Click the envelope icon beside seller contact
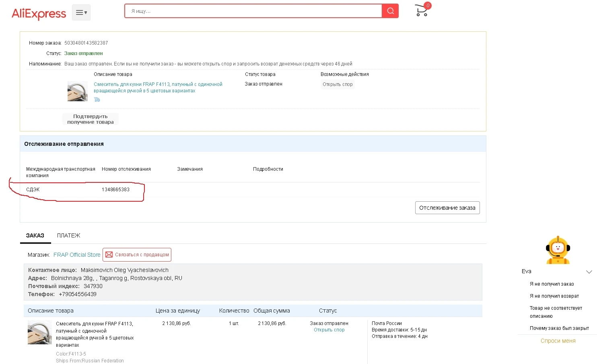The width and height of the screenshot is (597, 364). click(109, 255)
